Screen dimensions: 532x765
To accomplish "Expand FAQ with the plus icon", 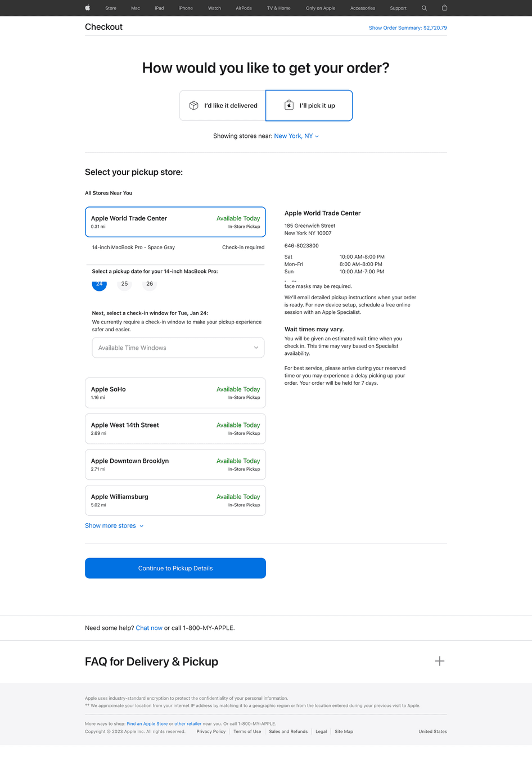I will coord(439,661).
